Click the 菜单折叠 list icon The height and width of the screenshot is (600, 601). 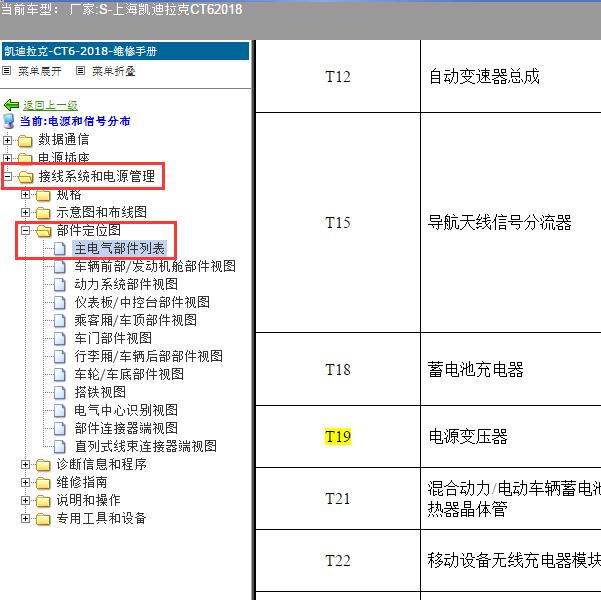pos(80,71)
